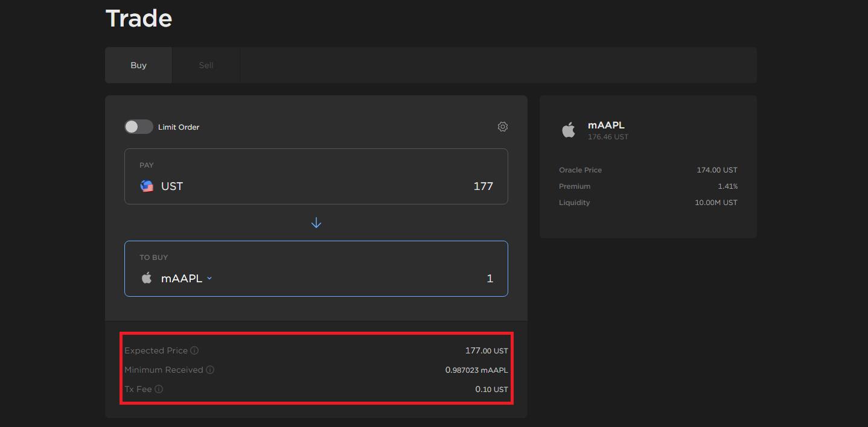The image size is (868, 427).
Task: Click the mAAPL Apple logo in info panel
Action: [x=568, y=130]
